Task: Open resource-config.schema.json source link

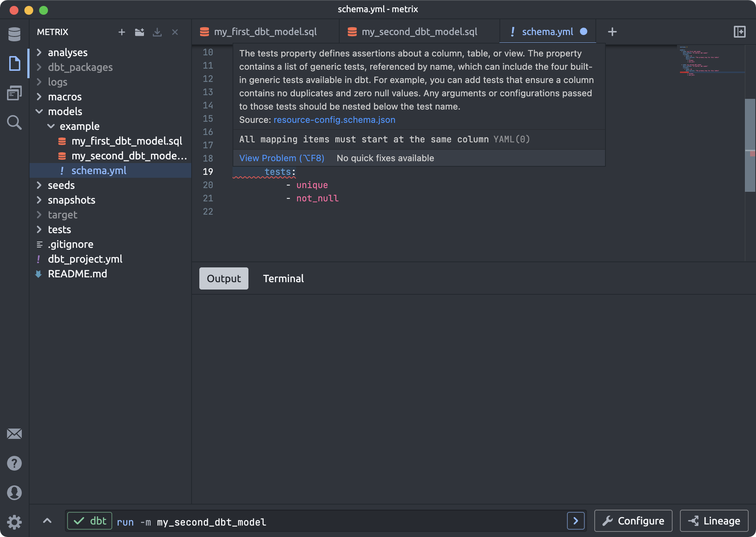Action: click(334, 120)
